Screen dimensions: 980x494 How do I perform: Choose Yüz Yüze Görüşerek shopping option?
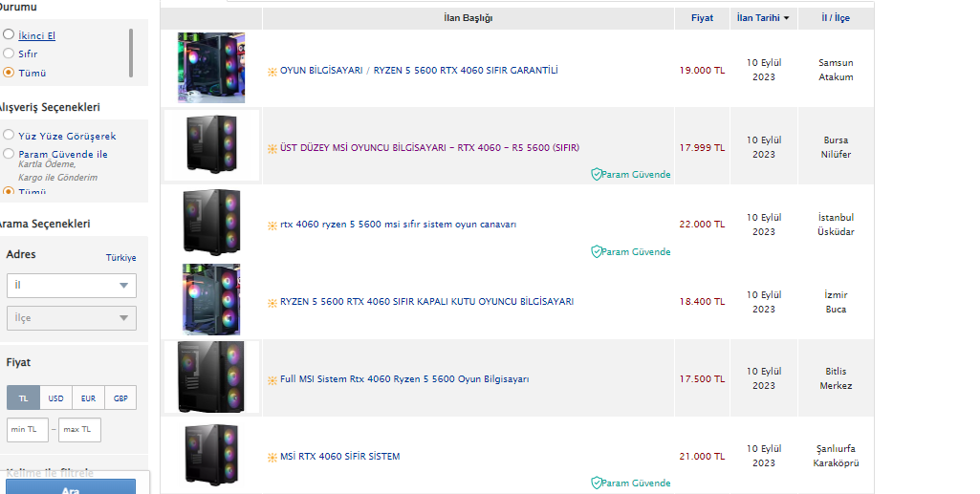point(9,136)
